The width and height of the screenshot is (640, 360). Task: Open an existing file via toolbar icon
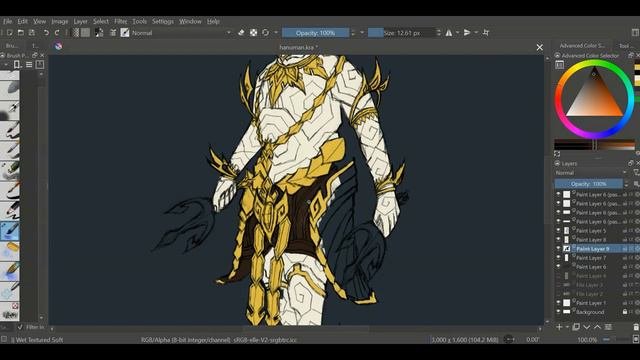[x=21, y=33]
